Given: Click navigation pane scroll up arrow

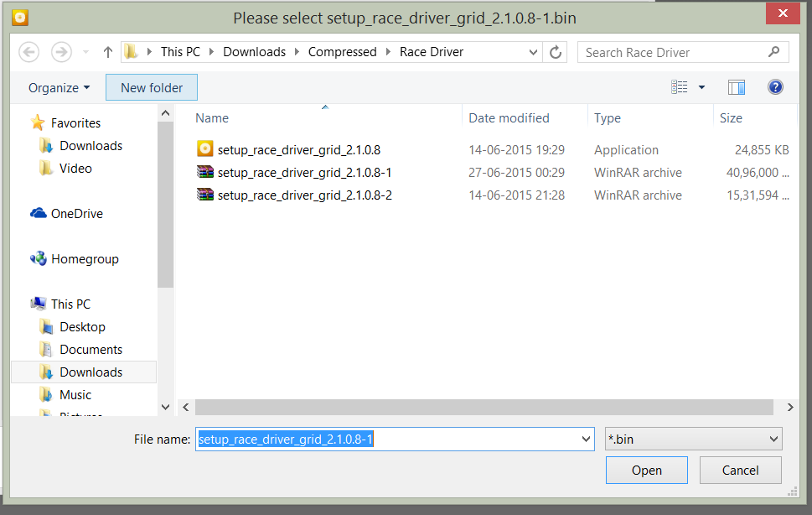Looking at the screenshot, I should coord(166,113).
